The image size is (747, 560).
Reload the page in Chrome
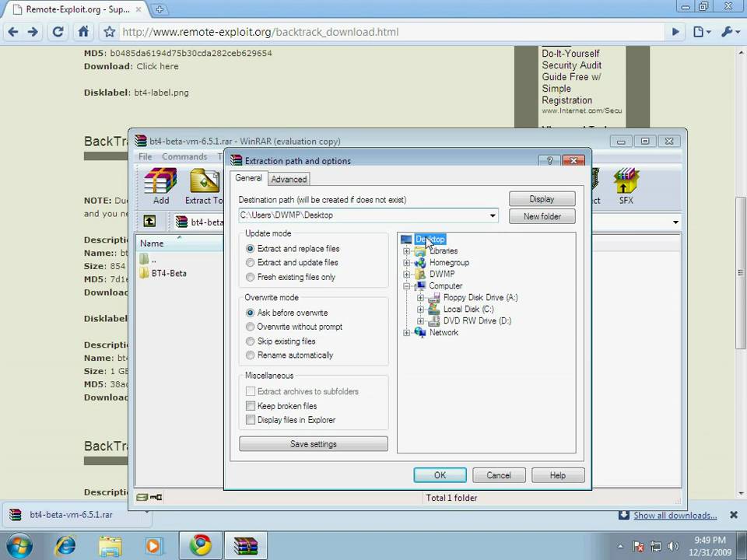pos(58,32)
